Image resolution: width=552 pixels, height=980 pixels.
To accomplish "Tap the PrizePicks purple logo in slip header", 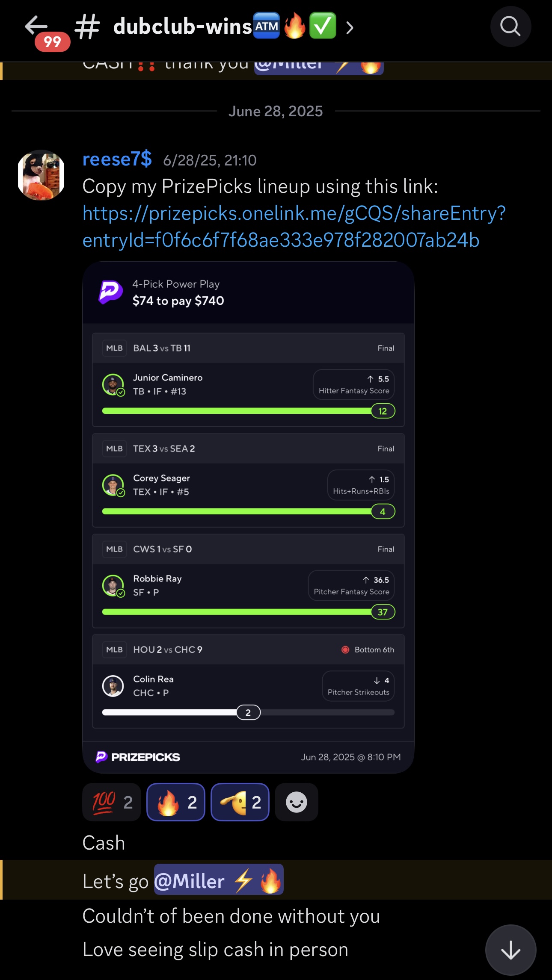I will pyautogui.click(x=110, y=292).
